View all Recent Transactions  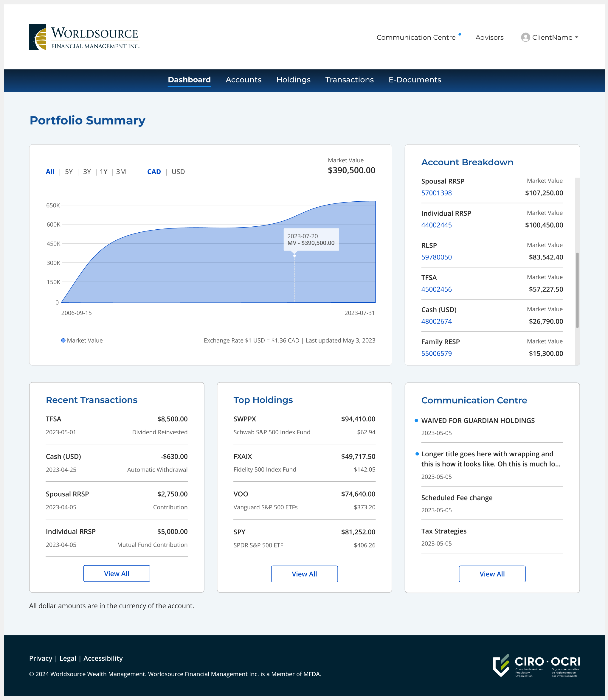pyautogui.click(x=116, y=573)
